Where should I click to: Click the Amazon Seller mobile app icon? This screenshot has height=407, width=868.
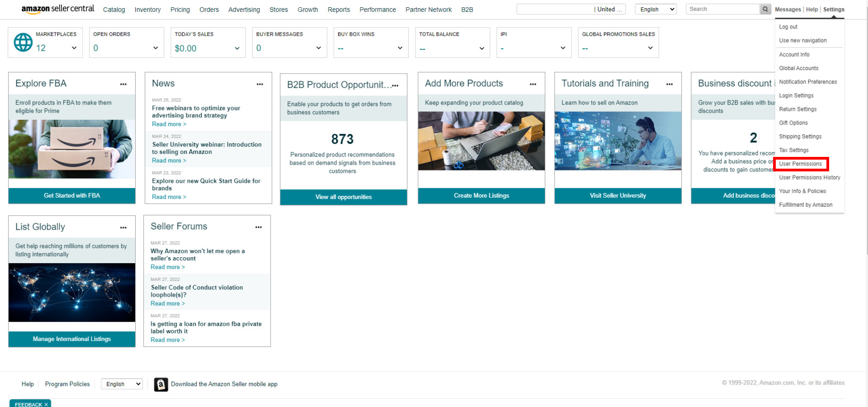(161, 384)
